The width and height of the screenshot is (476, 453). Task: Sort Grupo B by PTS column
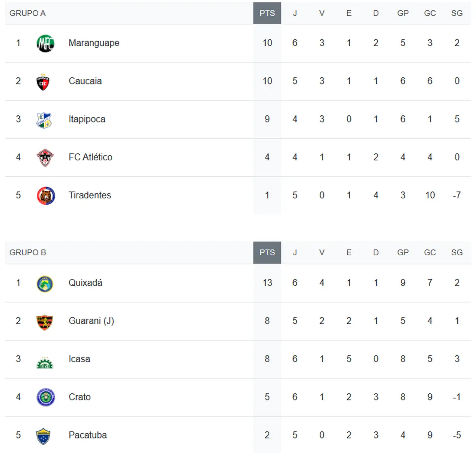pyautogui.click(x=267, y=253)
